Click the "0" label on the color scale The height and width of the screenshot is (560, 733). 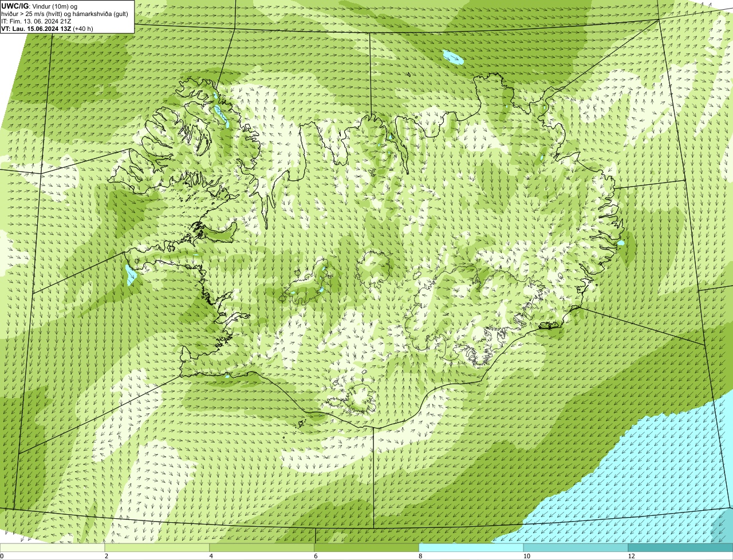click(x=2, y=556)
